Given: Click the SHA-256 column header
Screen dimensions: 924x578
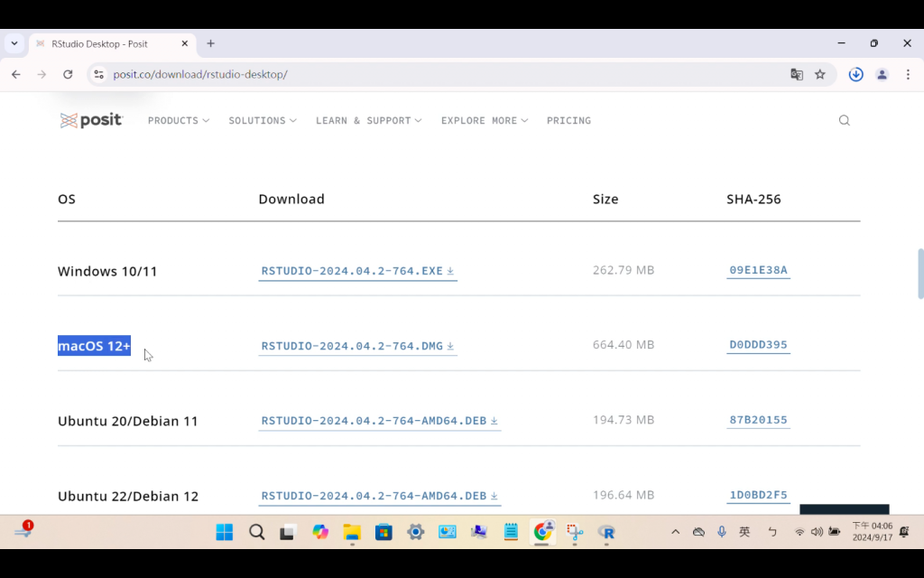Looking at the screenshot, I should 753,199.
